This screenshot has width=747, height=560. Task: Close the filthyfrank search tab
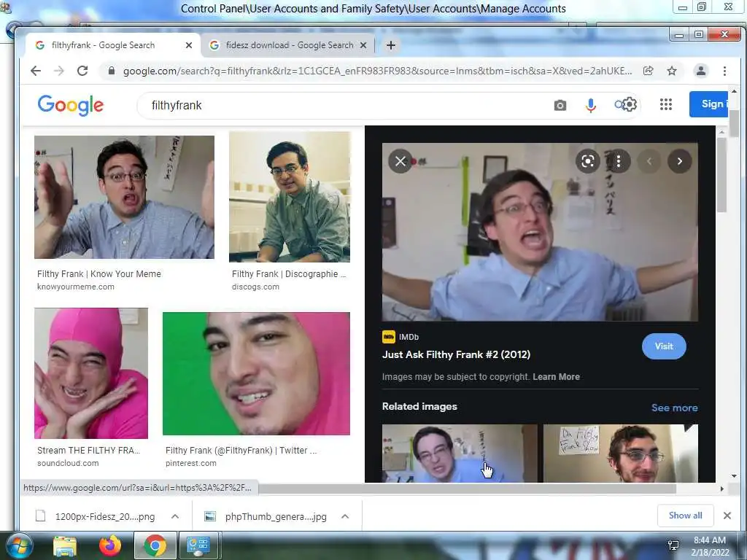[189, 45]
